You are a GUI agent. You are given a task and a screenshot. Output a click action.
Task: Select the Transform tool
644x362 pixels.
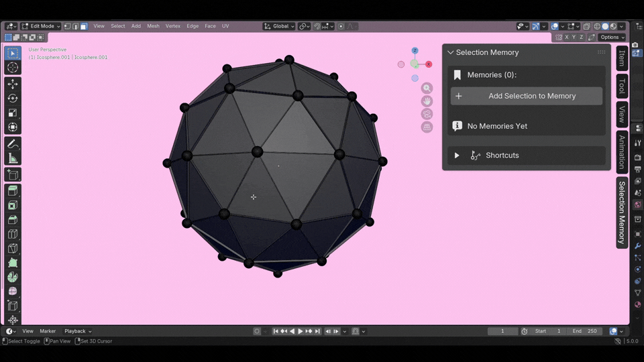(13, 127)
